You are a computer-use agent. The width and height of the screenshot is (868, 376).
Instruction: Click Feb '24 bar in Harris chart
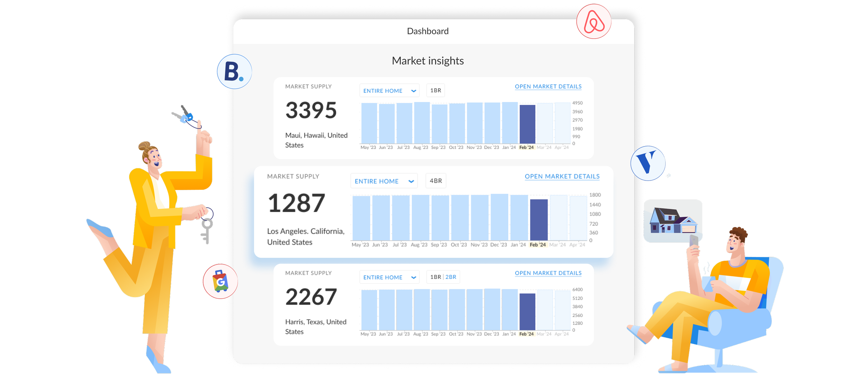[x=527, y=311]
